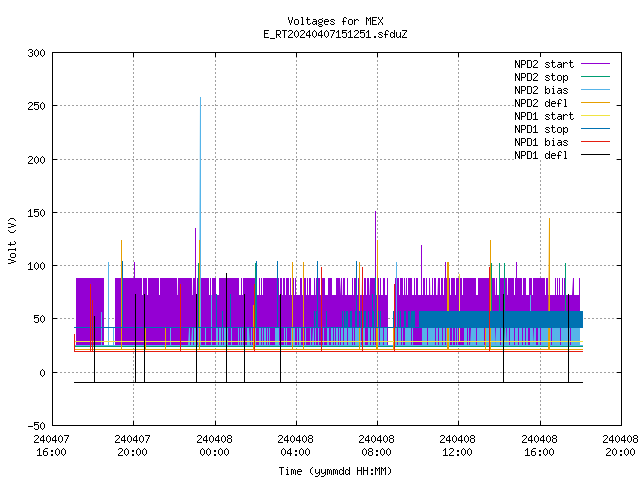The image size is (640, 480).
Task: Click the E_RT20240407151251.sfduZ filename subtitle
Action: 335,34
